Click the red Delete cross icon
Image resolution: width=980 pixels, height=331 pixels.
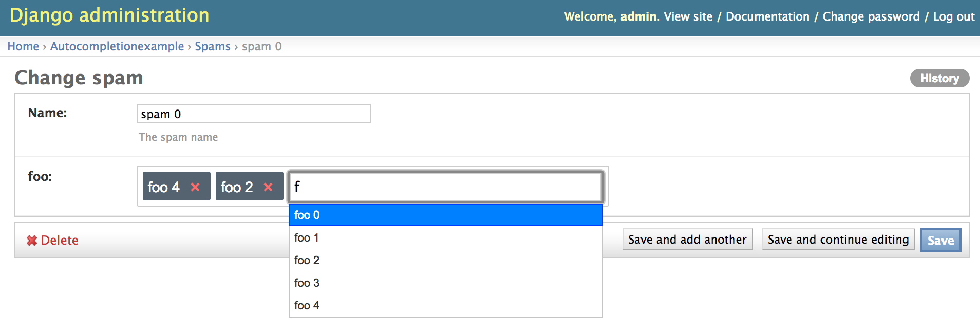(32, 240)
